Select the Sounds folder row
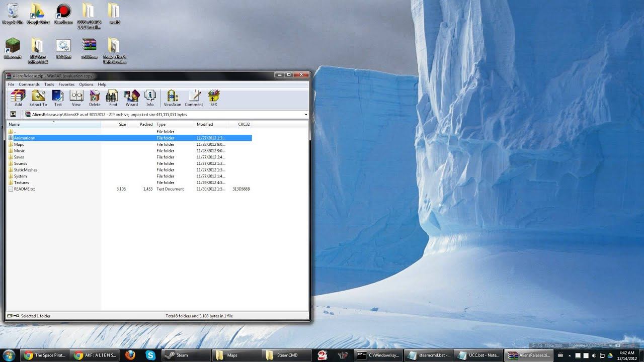The image size is (644, 362). point(129,163)
